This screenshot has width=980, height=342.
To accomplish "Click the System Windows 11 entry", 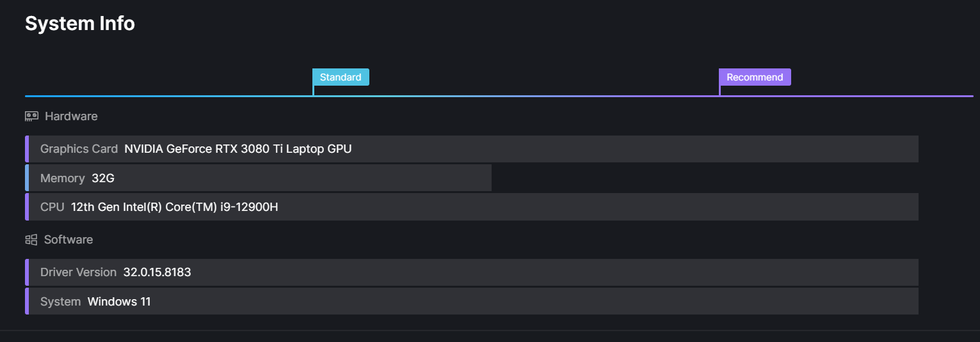I will click(x=119, y=302).
